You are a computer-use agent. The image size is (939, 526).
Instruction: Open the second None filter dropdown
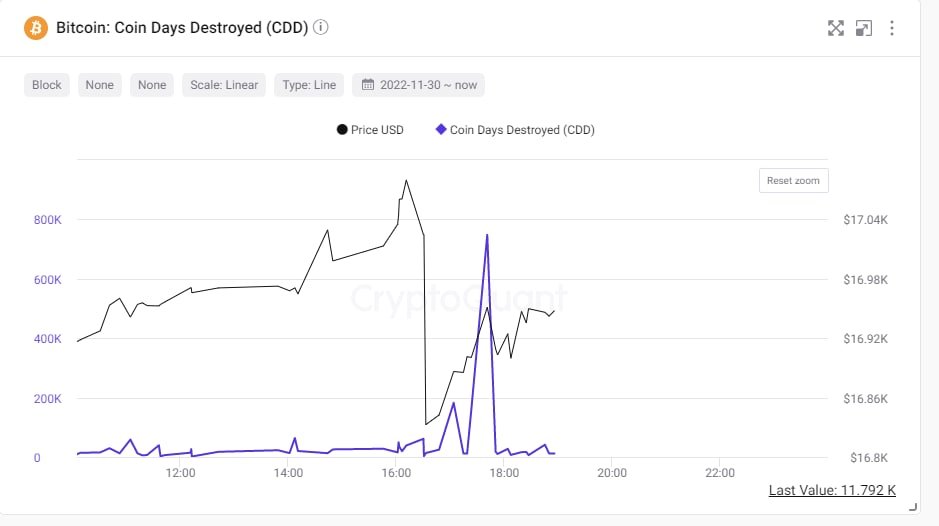[x=152, y=85]
